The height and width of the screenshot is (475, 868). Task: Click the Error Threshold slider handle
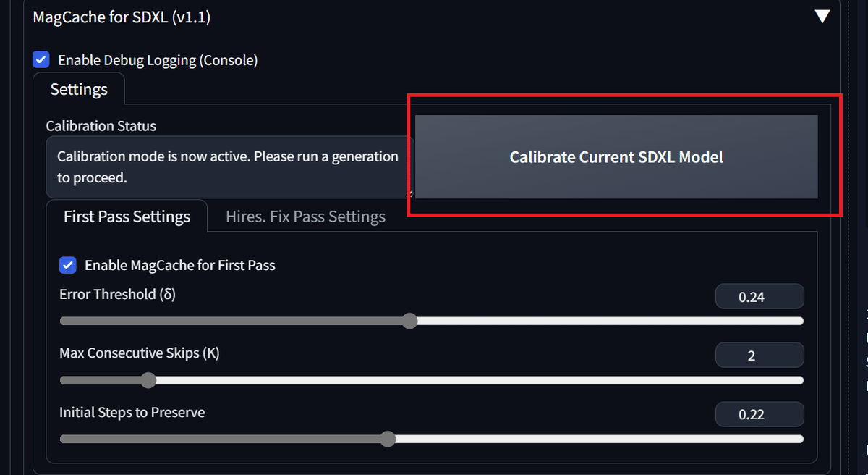(x=409, y=321)
